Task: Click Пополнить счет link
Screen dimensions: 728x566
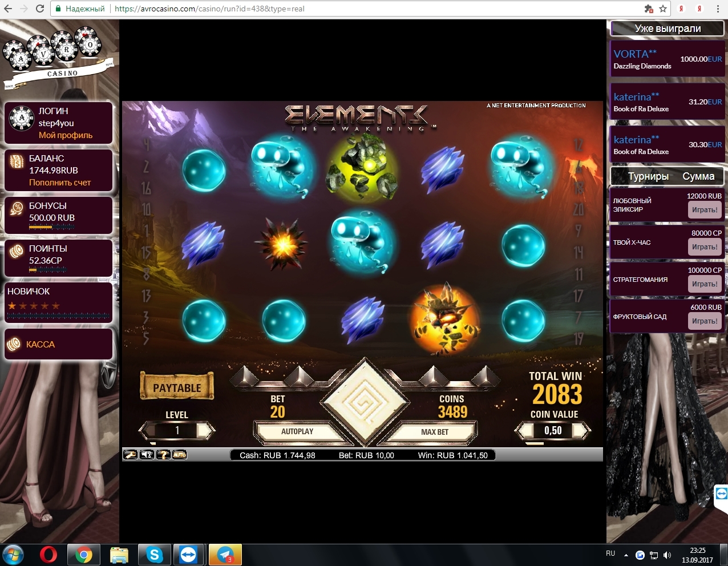Action: tap(60, 183)
